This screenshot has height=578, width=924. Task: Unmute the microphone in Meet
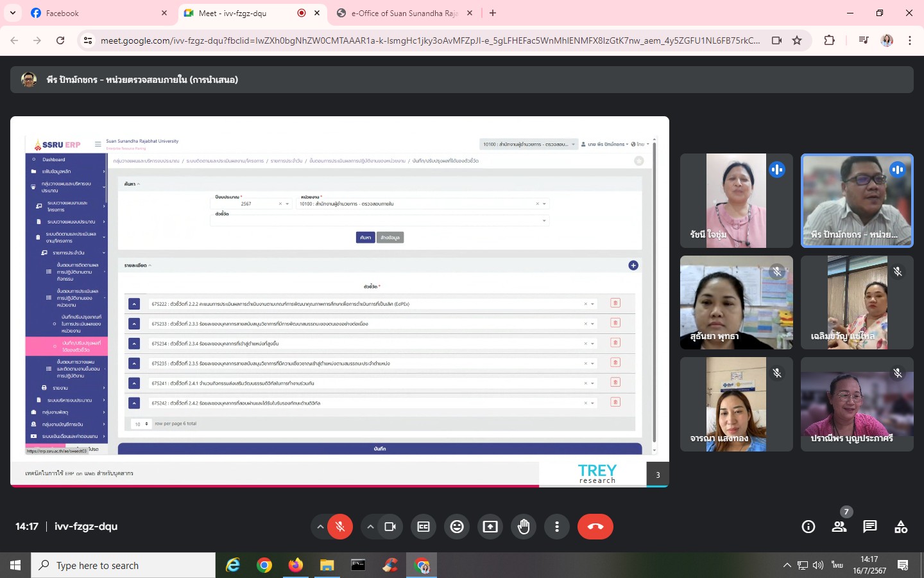[340, 527]
